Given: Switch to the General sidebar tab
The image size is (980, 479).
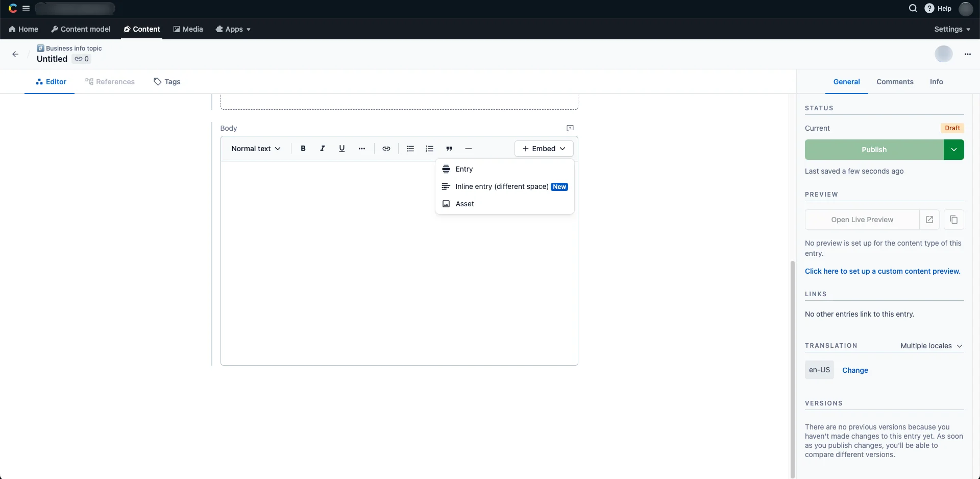Looking at the screenshot, I should point(846,82).
